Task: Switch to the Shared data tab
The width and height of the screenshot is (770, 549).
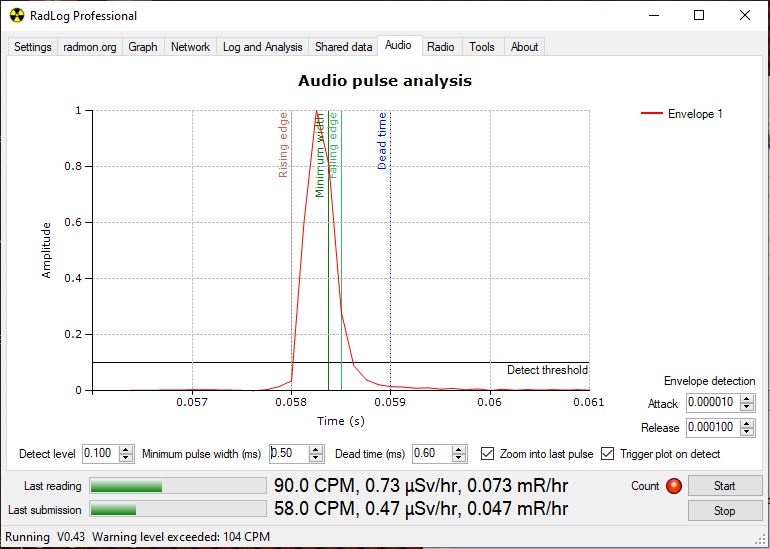Action: [x=343, y=47]
